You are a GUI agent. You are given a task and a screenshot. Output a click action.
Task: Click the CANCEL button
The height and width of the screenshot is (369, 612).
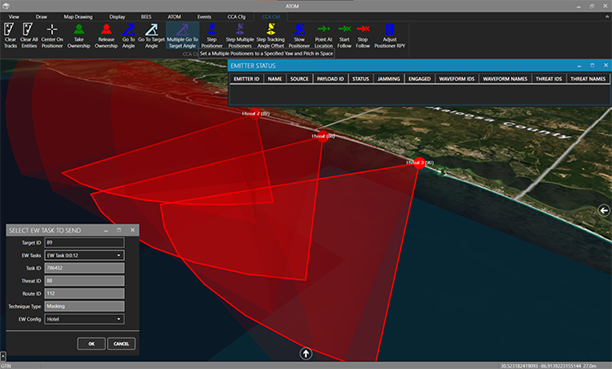[121, 344]
